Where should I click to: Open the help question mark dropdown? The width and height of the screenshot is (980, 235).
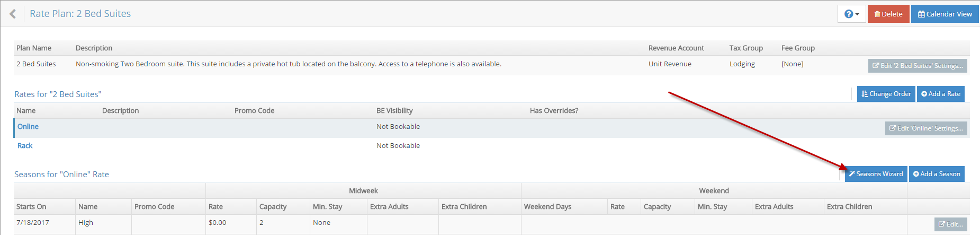pyautogui.click(x=851, y=14)
